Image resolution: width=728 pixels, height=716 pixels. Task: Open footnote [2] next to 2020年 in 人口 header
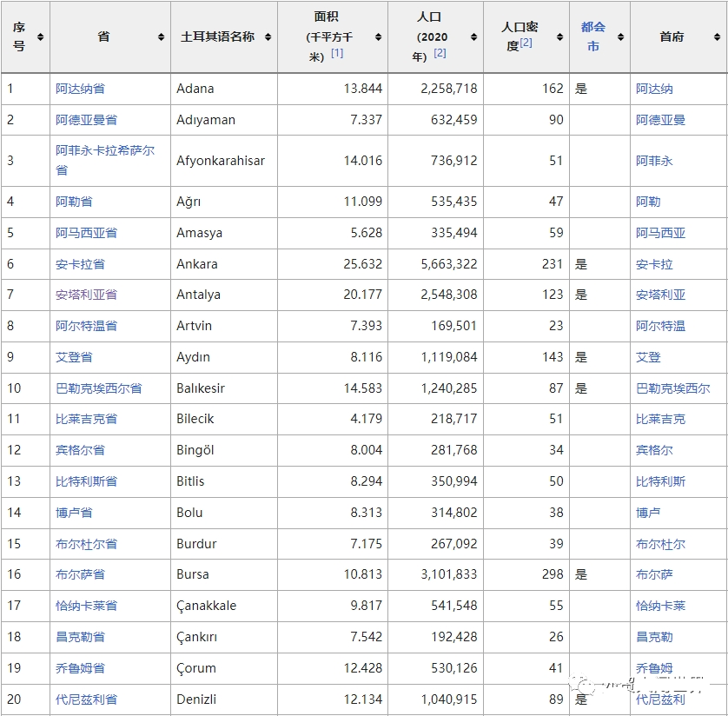tap(440, 54)
